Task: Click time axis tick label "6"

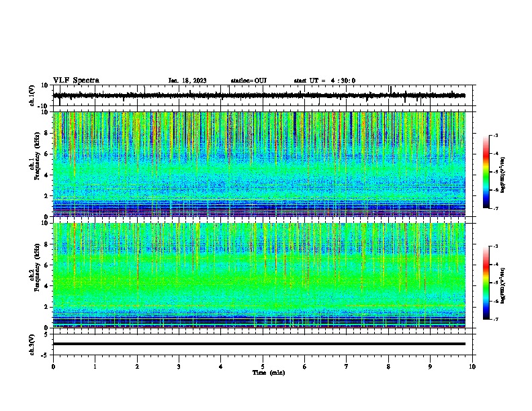Action: (305, 367)
